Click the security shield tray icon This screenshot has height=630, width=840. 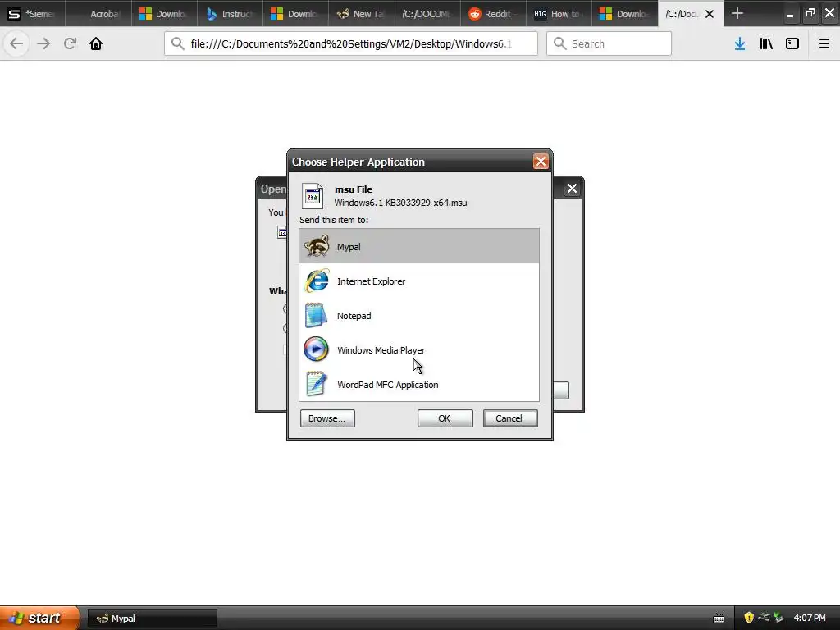(749, 618)
